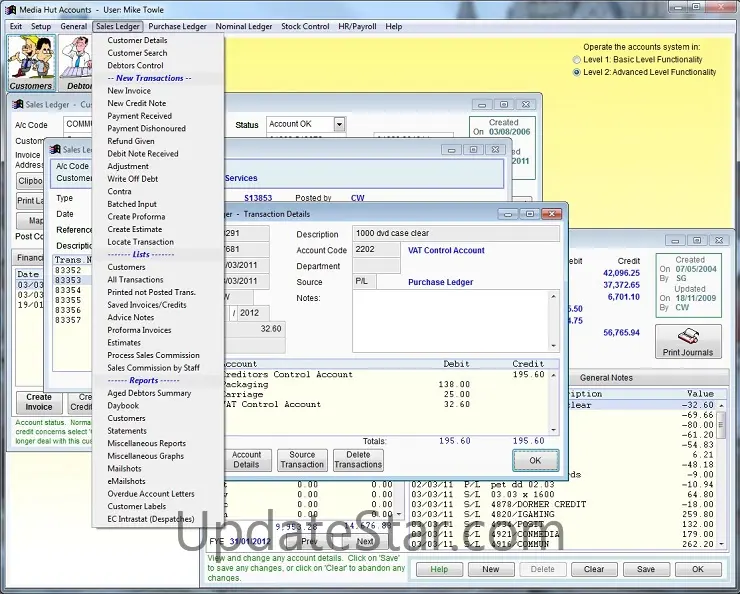
Task: Select Level 1: Basic Level Functionality
Action: pos(576,60)
